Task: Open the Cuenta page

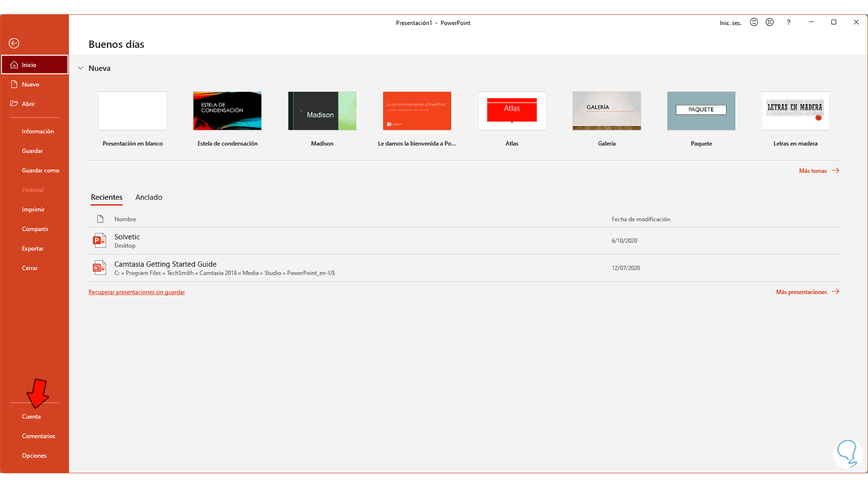Action: click(x=31, y=416)
